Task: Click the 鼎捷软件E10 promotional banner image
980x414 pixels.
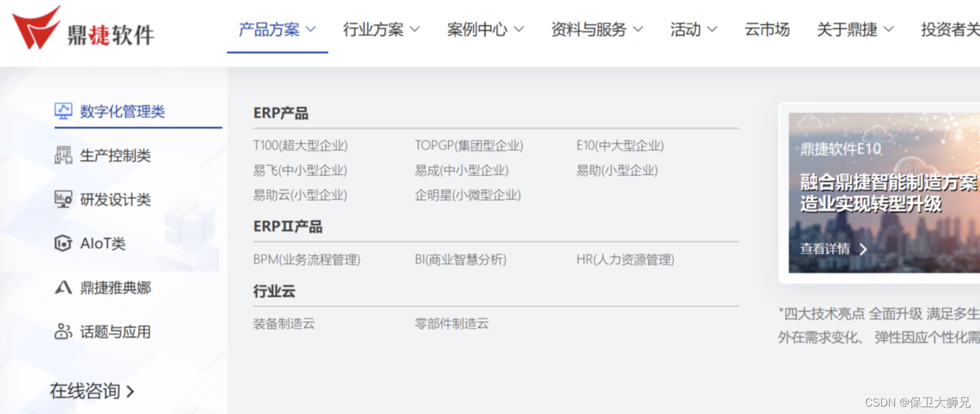Action: pyautogui.click(x=884, y=193)
